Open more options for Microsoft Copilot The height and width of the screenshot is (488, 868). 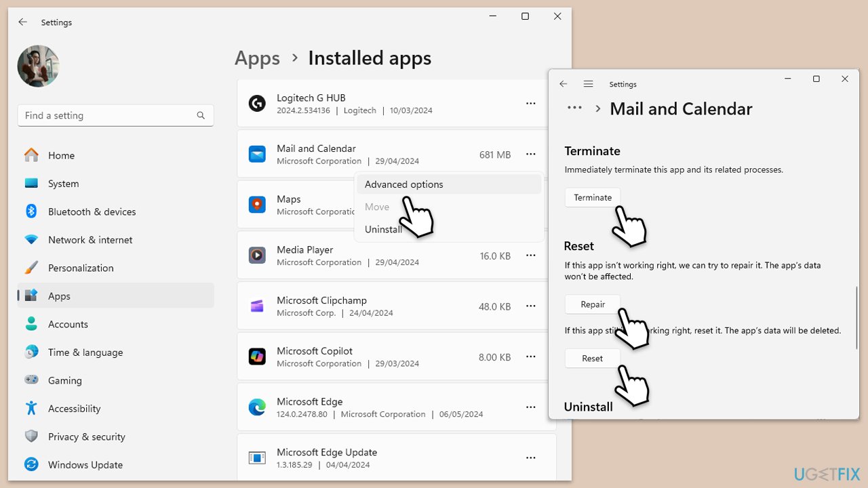coord(531,357)
